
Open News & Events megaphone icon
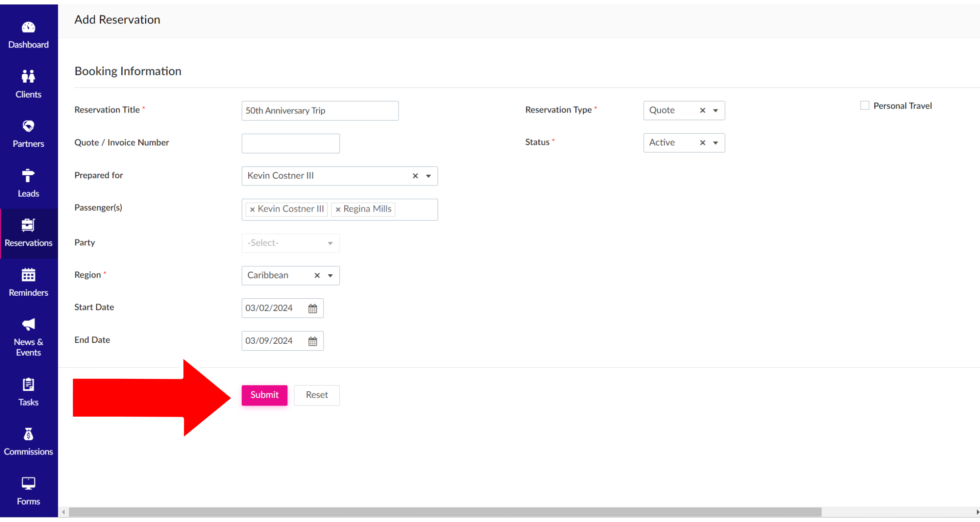point(28,325)
